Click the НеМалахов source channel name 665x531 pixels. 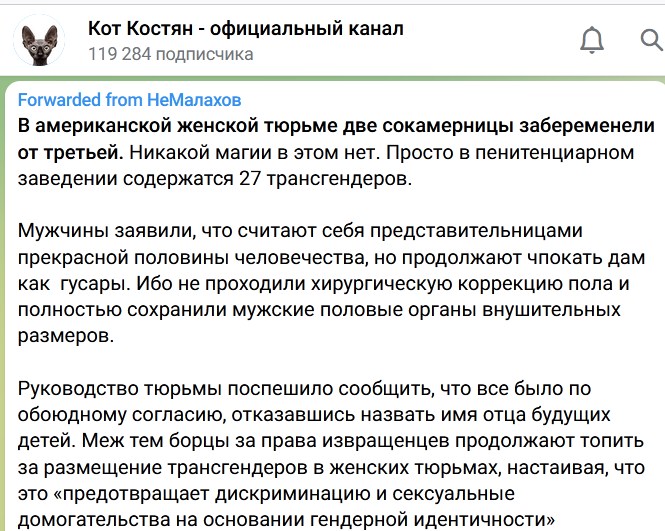pos(194,100)
